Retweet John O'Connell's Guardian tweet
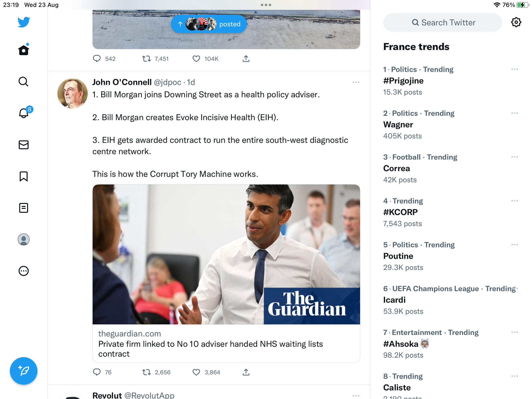This screenshot has width=532, height=399. point(147,372)
